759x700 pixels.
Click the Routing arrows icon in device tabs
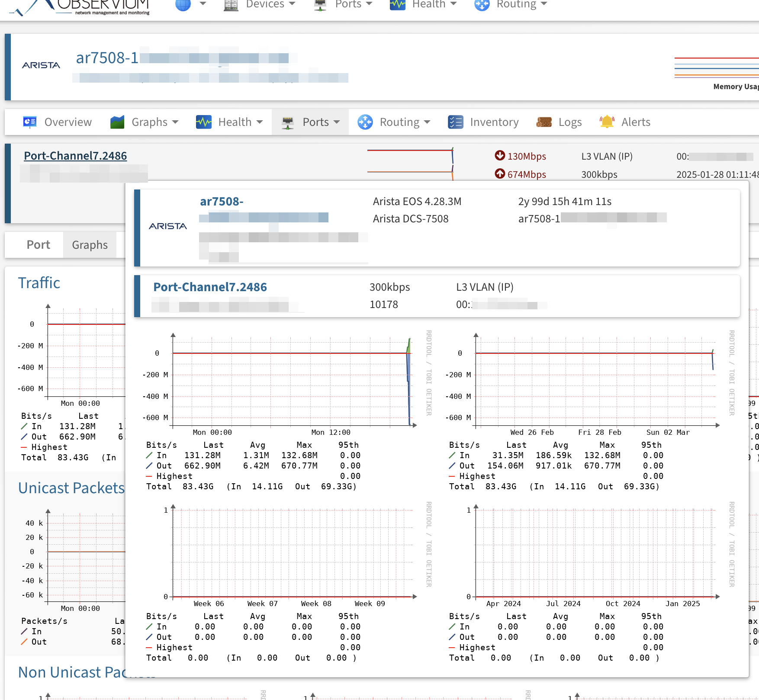pyautogui.click(x=365, y=122)
